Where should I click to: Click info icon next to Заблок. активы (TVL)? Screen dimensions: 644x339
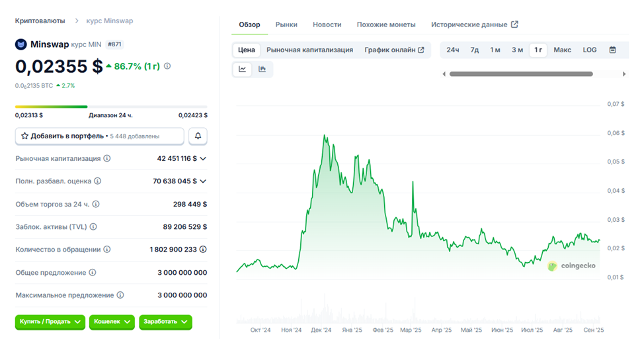[x=93, y=226]
